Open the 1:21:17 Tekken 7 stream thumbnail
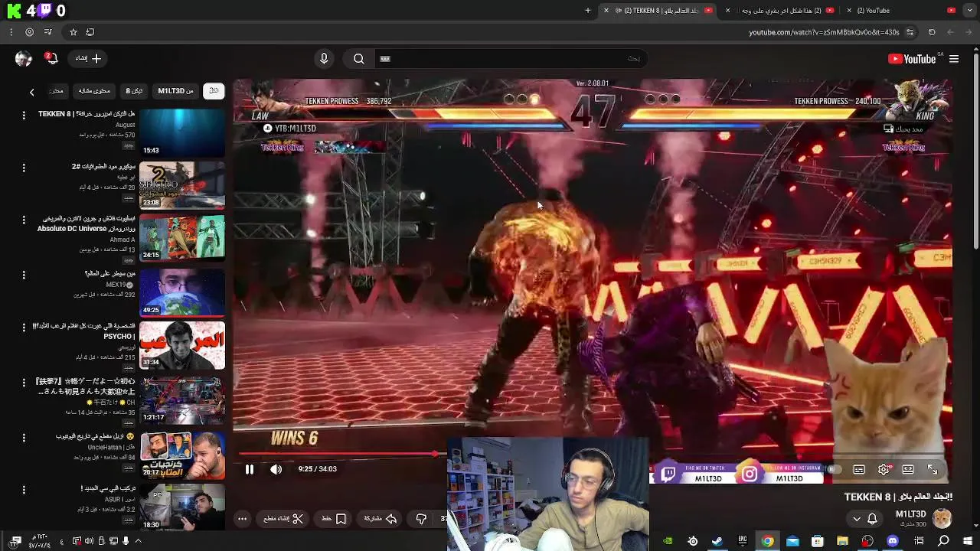Screen dimensions: 980x551 (x=182, y=399)
